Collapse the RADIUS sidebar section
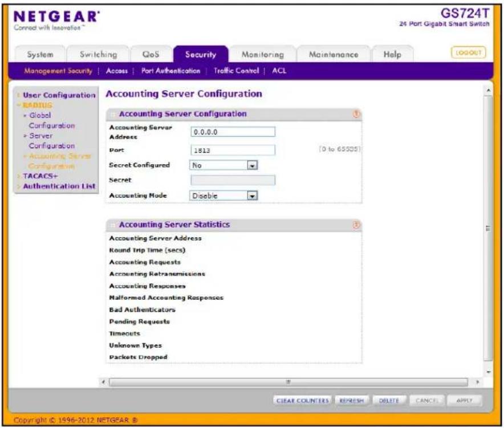This screenshot has width=504, height=428. click(x=37, y=105)
